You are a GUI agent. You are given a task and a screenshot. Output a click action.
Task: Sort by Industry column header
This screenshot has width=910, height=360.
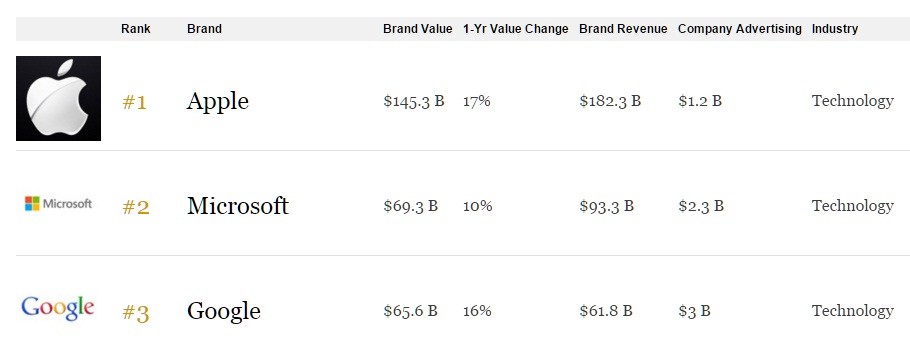pyautogui.click(x=835, y=29)
